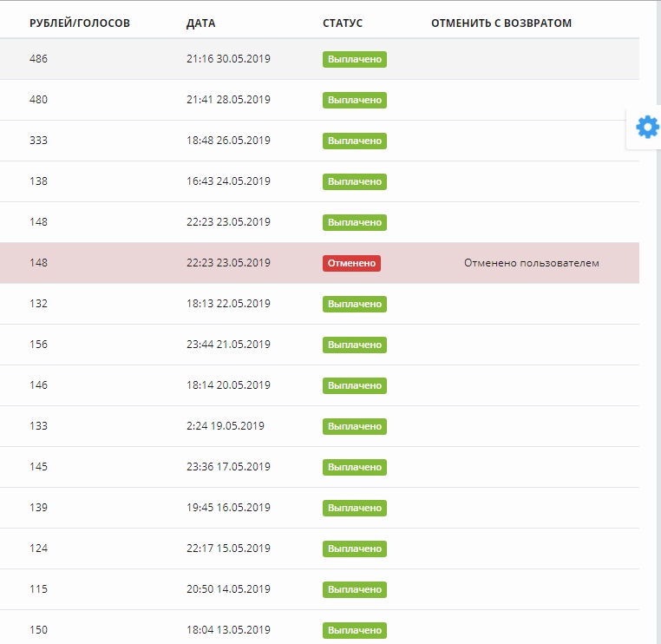Click Выплачено badge for 16.05.2019 payout
This screenshot has height=644, width=661.
coord(355,508)
